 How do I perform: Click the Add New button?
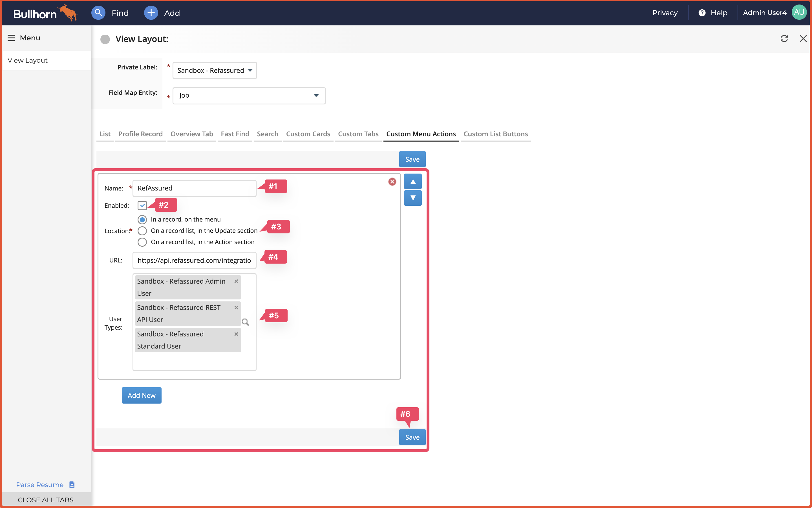pos(141,395)
